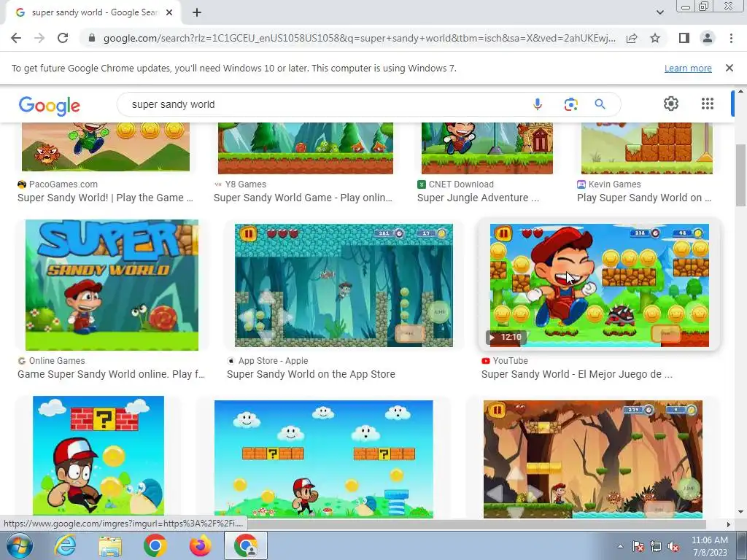Viewport: 747px width, 560px height.
Task: Open the network tray icon
Action: (x=656, y=547)
